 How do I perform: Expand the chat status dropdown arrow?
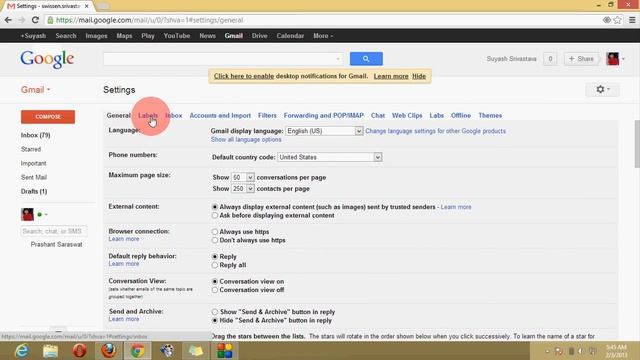point(46,214)
